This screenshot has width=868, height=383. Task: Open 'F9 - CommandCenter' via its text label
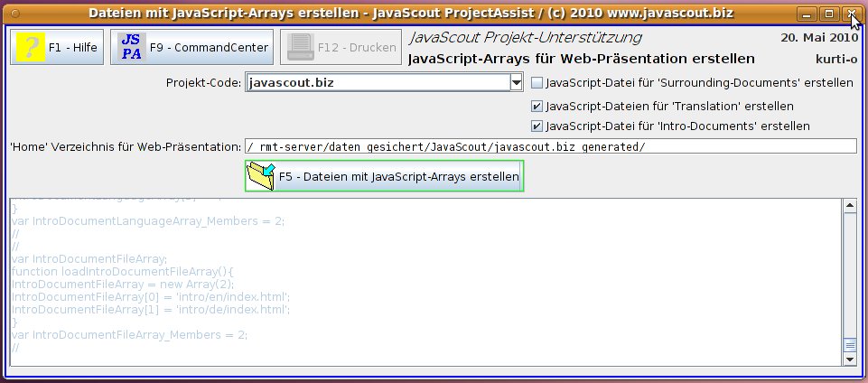(209, 47)
